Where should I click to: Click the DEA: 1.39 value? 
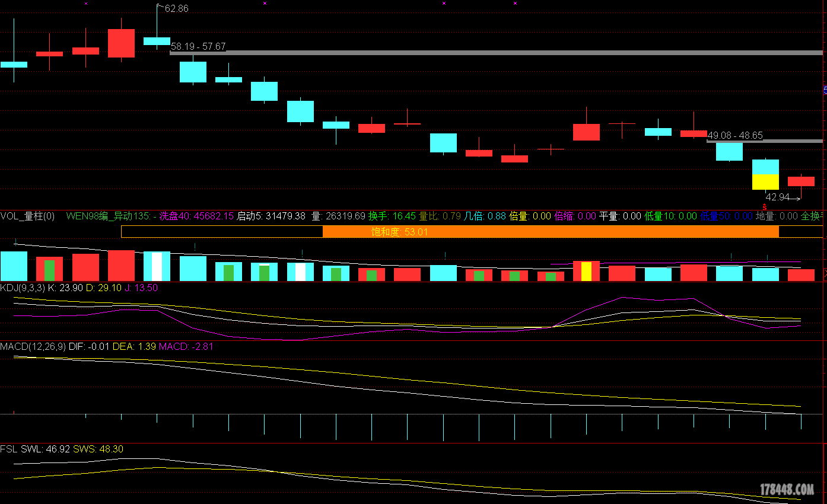[x=135, y=346]
